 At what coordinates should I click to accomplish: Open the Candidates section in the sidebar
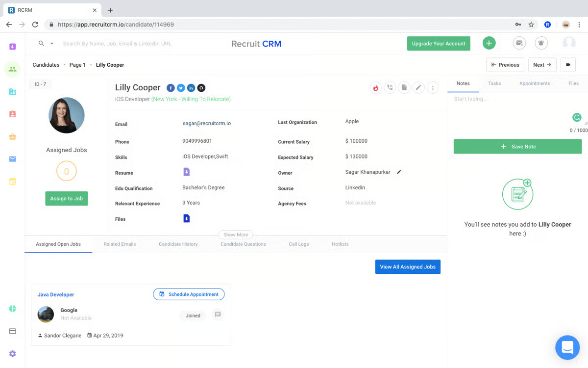point(12,69)
